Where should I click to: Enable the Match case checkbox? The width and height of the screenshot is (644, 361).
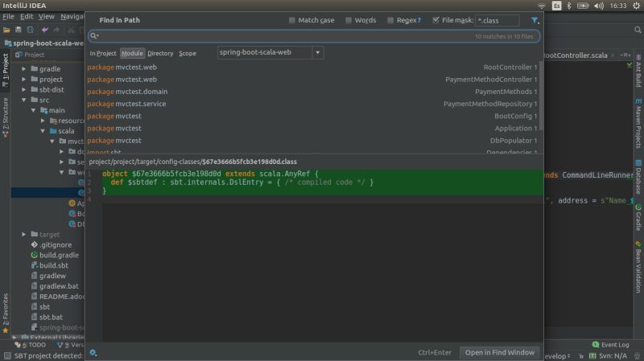coord(291,20)
